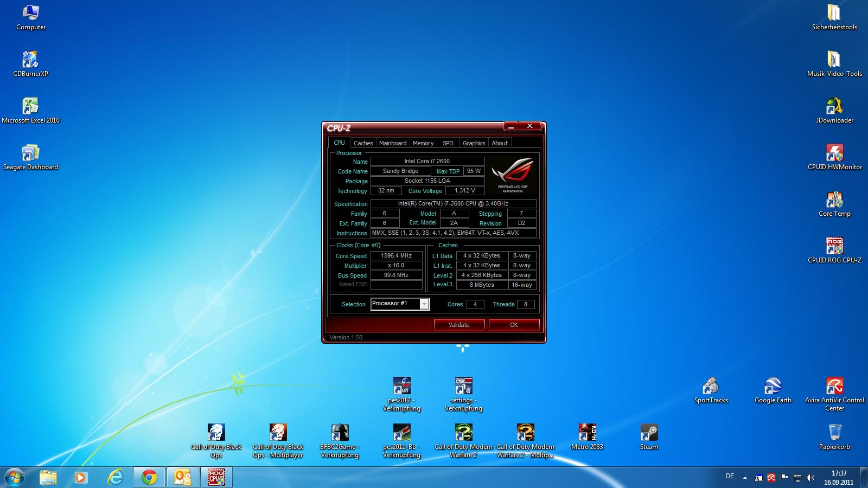Open Outlook from the taskbar

pos(182,477)
